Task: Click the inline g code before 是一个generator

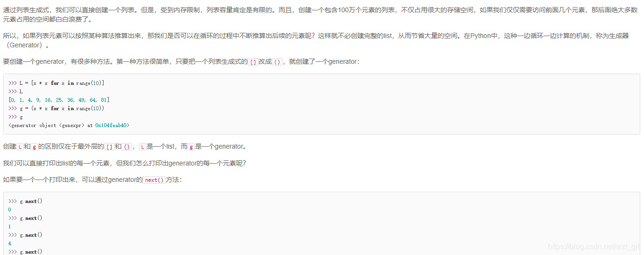Action: pyautogui.click(x=191, y=147)
